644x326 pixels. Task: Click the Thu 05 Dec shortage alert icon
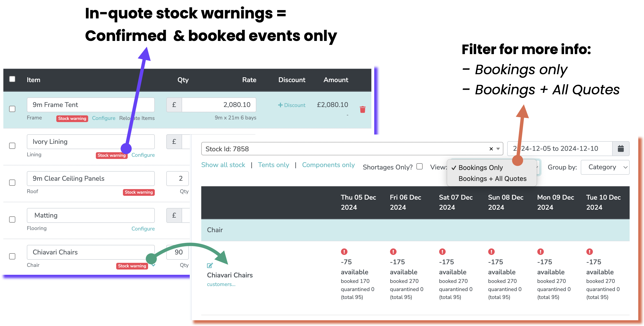point(344,252)
